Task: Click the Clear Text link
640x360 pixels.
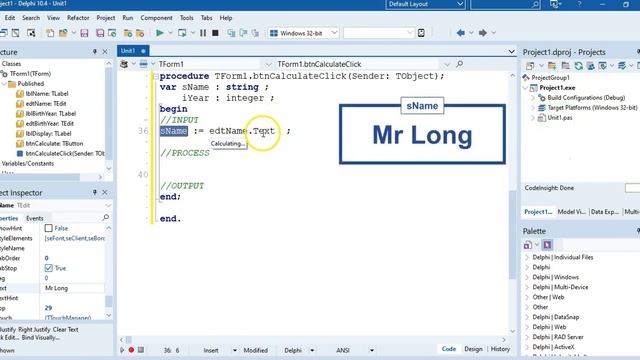Action: 66,329
